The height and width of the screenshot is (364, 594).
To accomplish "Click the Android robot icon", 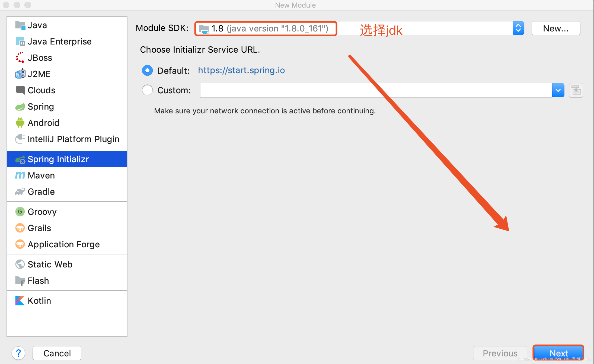I will 20,123.
